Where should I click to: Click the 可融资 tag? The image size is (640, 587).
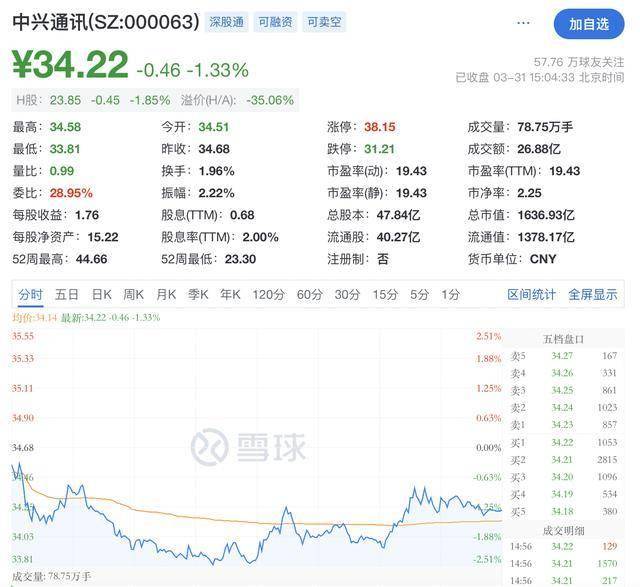[275, 22]
